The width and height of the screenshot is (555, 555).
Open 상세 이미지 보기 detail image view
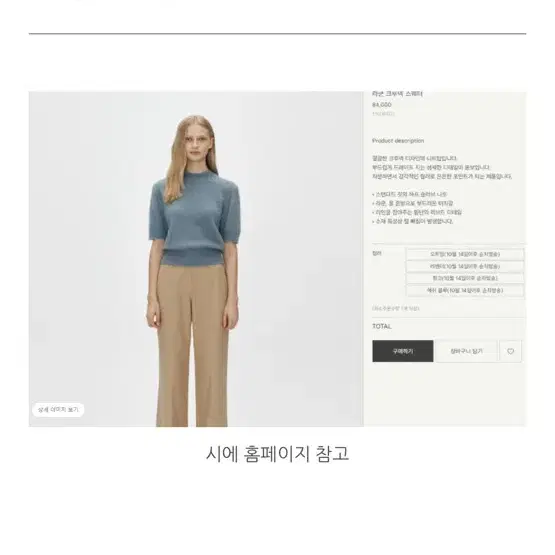[x=58, y=410]
